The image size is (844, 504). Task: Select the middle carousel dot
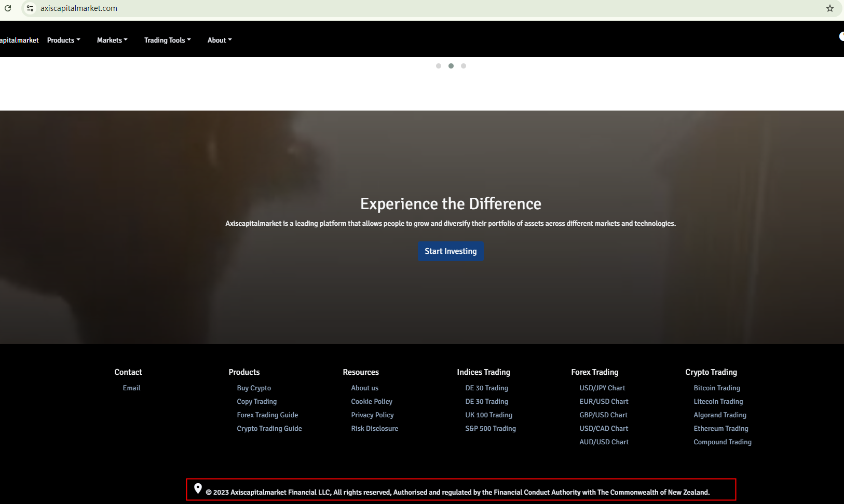pyautogui.click(x=451, y=66)
